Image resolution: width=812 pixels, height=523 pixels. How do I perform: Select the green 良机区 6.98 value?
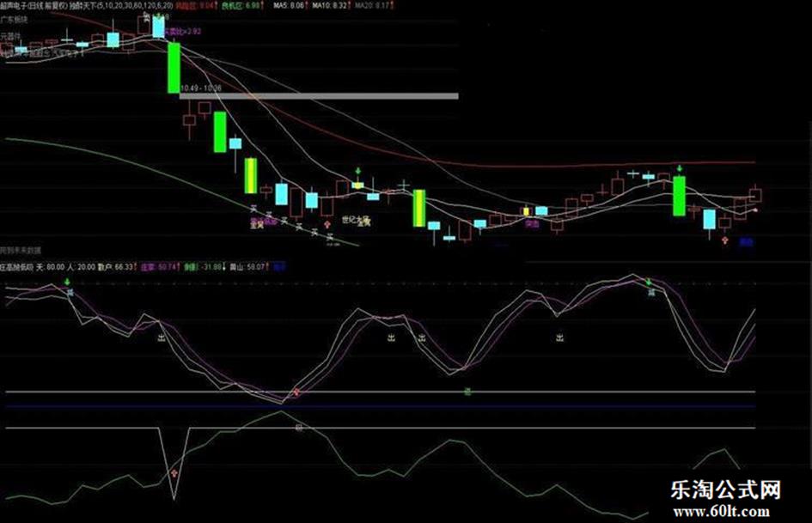[243, 6]
